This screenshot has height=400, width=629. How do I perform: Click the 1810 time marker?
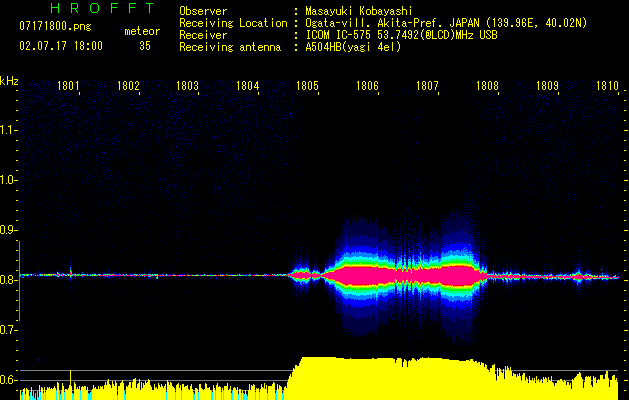pyautogui.click(x=607, y=86)
